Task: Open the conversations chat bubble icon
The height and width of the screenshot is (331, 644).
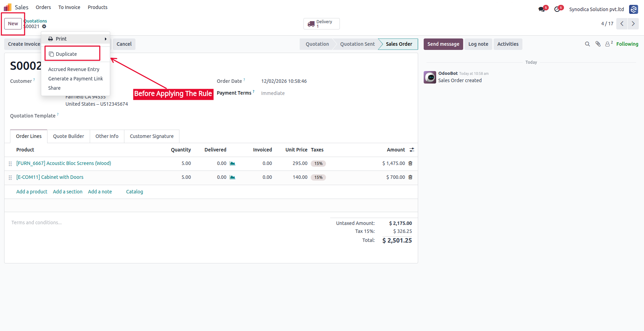Action: tap(542, 9)
